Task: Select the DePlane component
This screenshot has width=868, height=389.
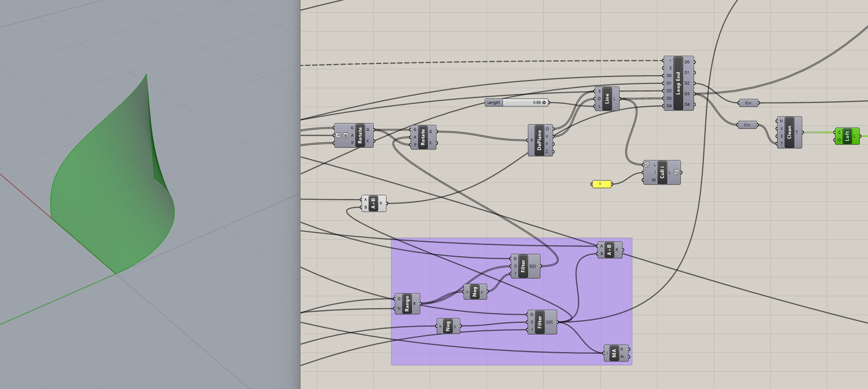Action: click(539, 140)
